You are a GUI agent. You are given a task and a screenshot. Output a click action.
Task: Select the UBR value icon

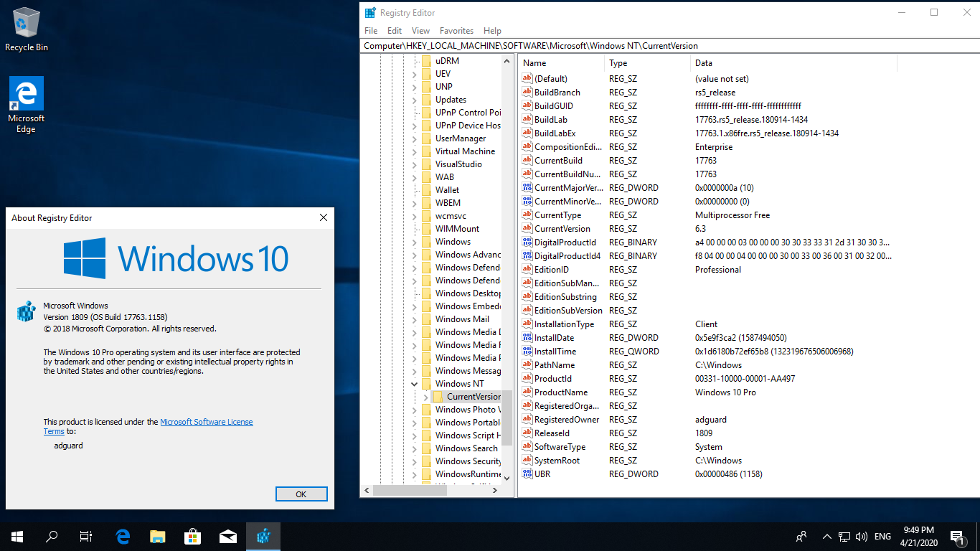pyautogui.click(x=527, y=474)
